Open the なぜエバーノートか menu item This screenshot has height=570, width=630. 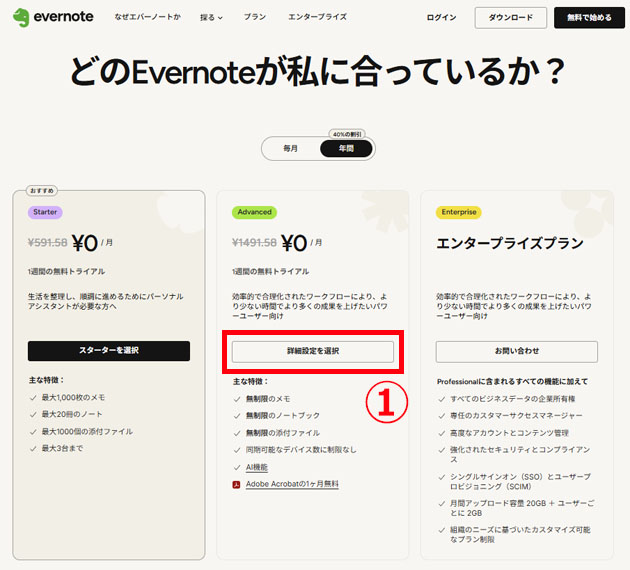click(148, 17)
